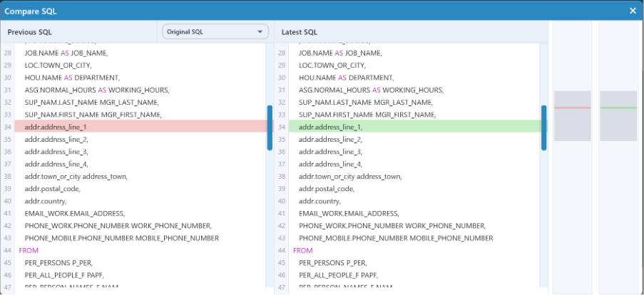Click PER_ALL_PEOPLE_F PAPF in Previous SQL
Screen dimensions: 644x295
pos(64,275)
